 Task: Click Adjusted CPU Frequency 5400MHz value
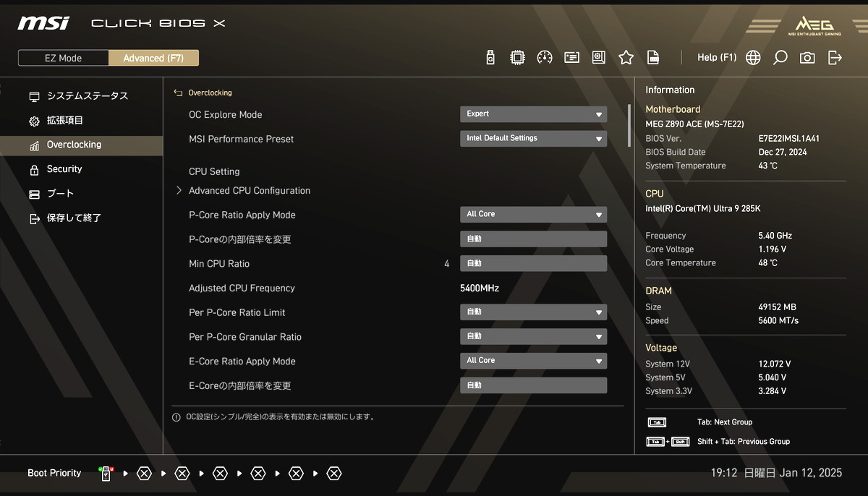point(480,288)
